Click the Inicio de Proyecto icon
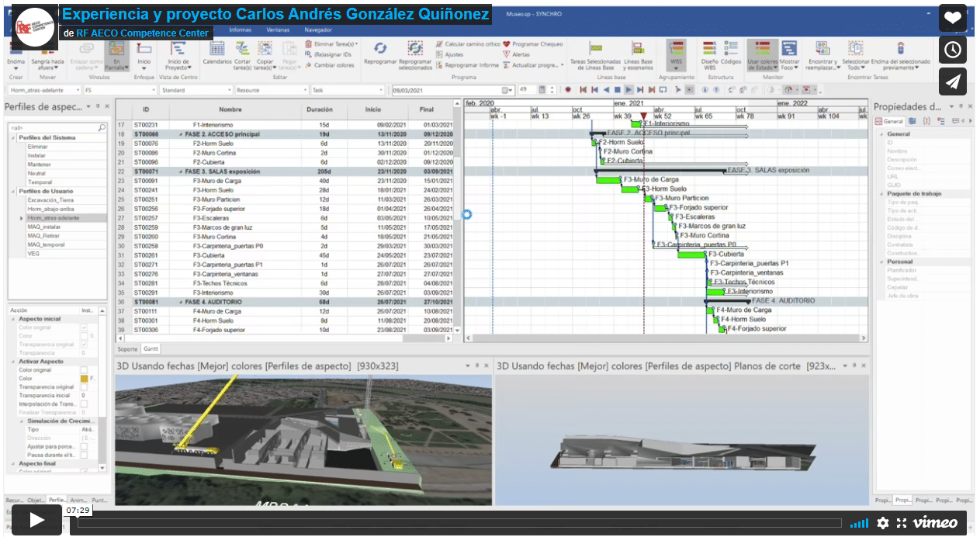 pyautogui.click(x=178, y=54)
